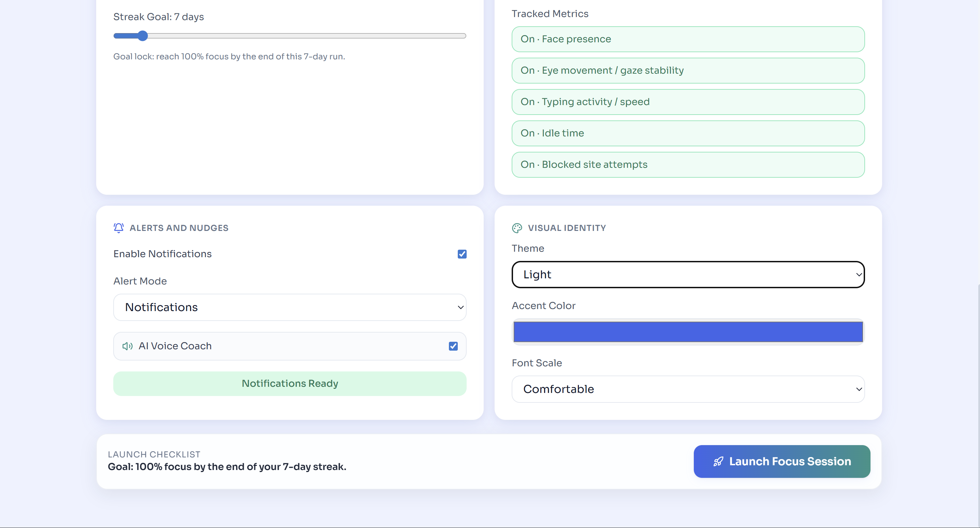Disable Typing activity / speed metric
This screenshot has width=980, height=528.
point(688,102)
